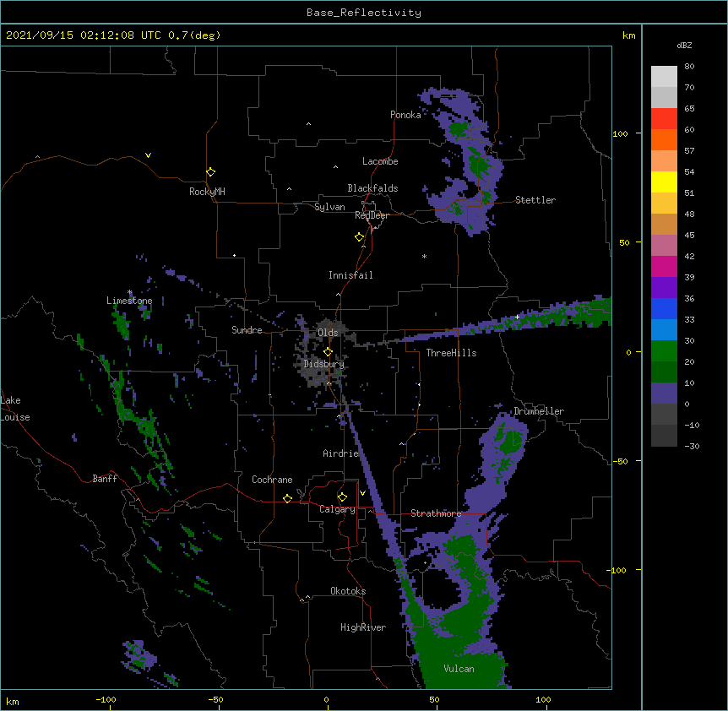Click the RockyMH label
The height and width of the screenshot is (711, 728).
(207, 192)
